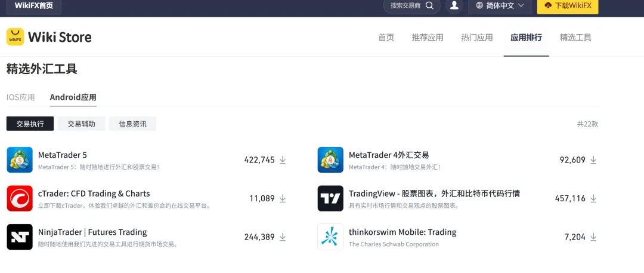Viewport: 644px width, 273px height.
Task: Open NinjaTrader | Futures Trading link
Action: [x=92, y=232]
